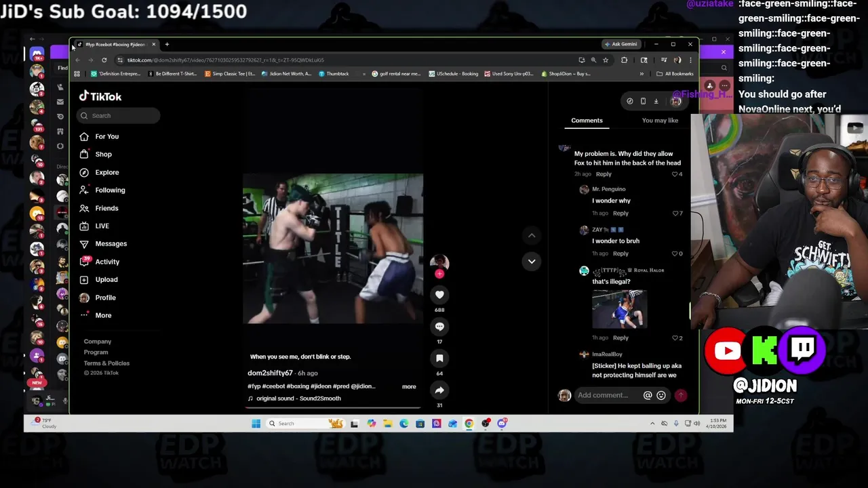Reply to the 'My problem is' comment
Screen dimensions: 868x488
click(x=604, y=174)
